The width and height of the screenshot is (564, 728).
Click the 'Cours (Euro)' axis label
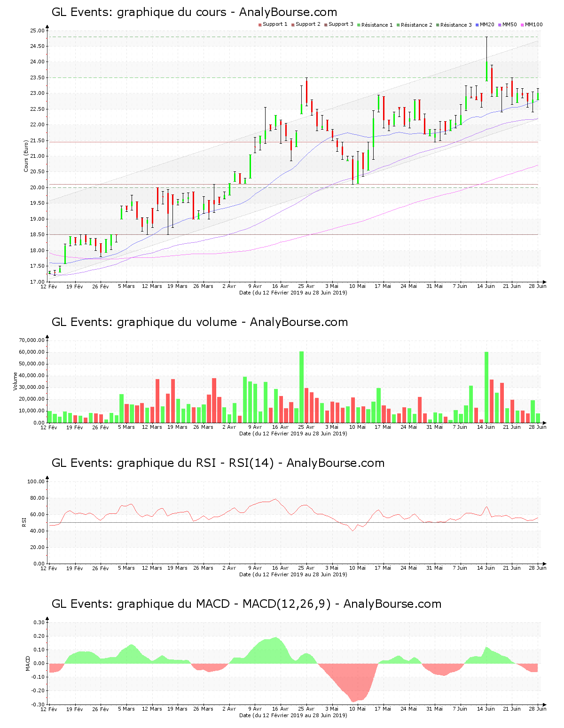coord(26,156)
